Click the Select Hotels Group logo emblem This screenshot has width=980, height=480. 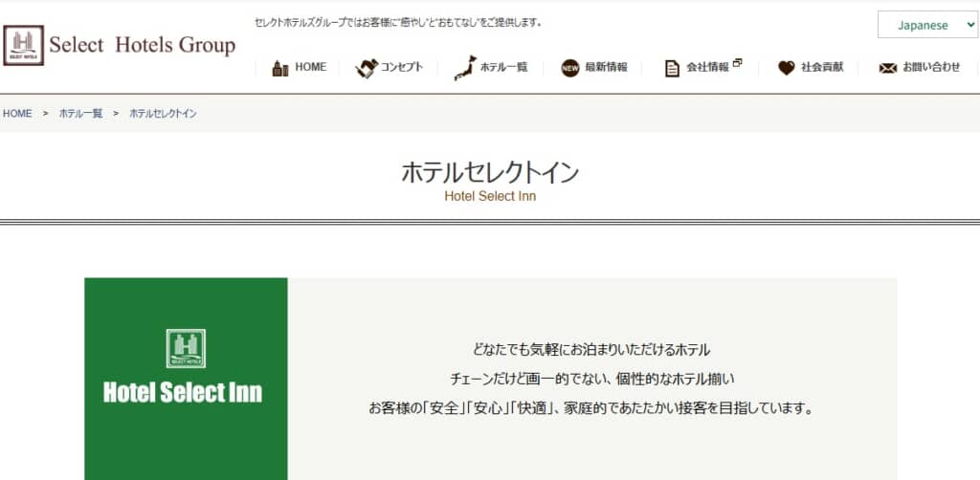coord(22,45)
